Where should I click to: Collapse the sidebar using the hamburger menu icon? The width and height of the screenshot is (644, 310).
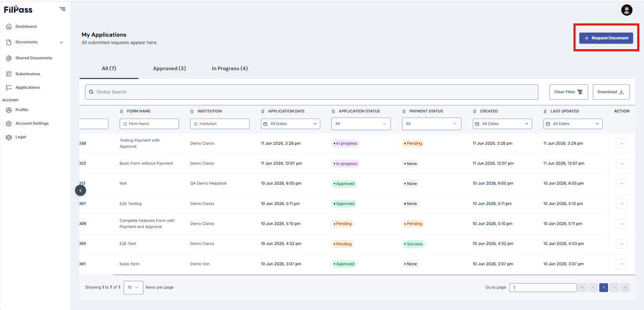coord(63,9)
